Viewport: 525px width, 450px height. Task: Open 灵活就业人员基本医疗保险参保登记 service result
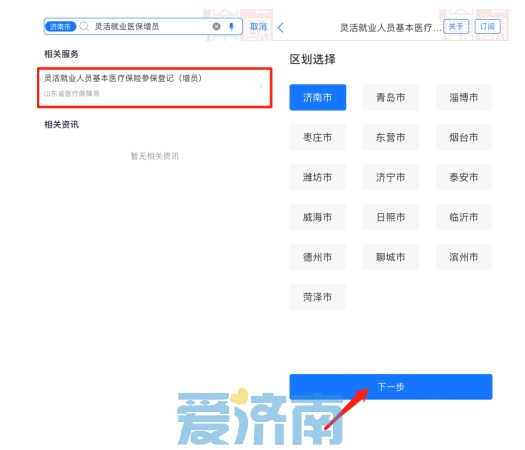pyautogui.click(x=154, y=87)
